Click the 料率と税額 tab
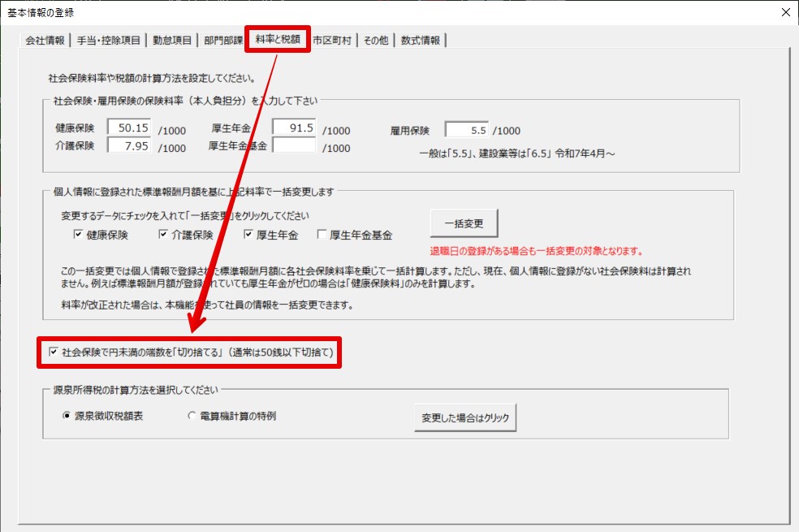 [277, 39]
